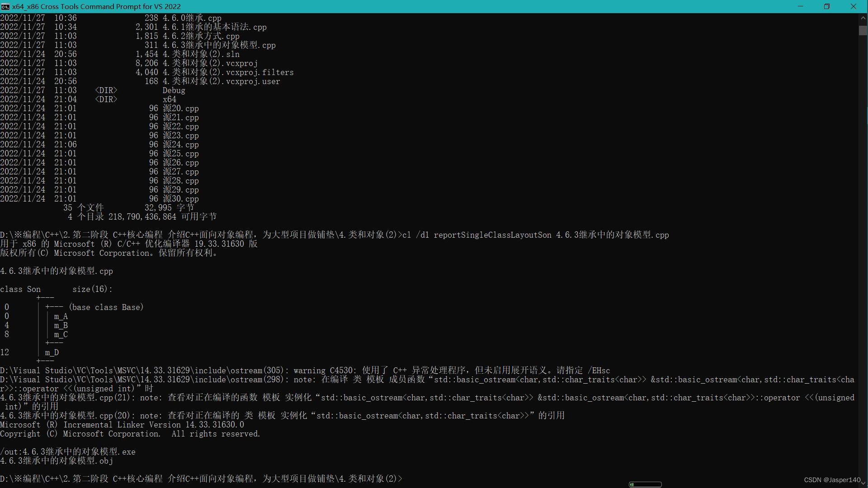Viewport: 868px width, 488px height.
Task: Click warning C4530 message line
Action: pos(305,371)
